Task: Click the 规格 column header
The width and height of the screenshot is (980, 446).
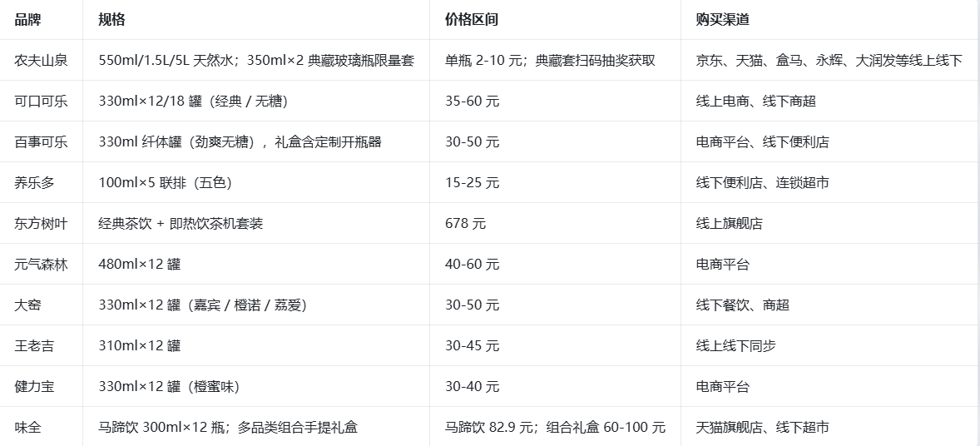Action: click(x=111, y=19)
